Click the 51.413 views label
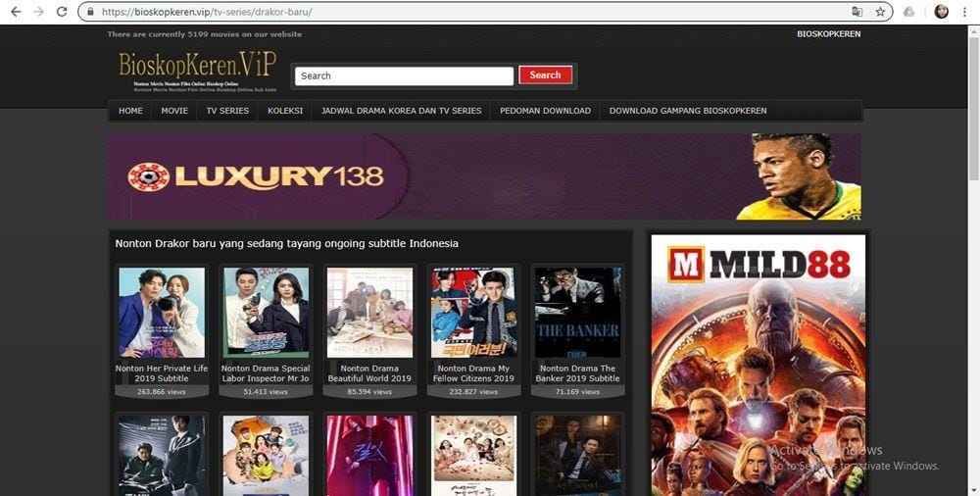This screenshot has width=980, height=496. click(266, 392)
